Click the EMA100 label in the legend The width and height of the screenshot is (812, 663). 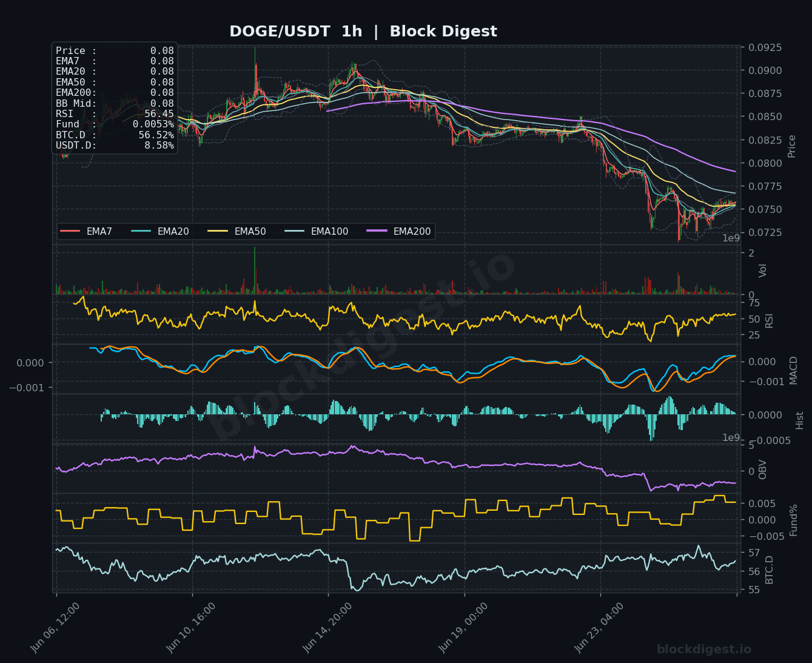coord(329,231)
